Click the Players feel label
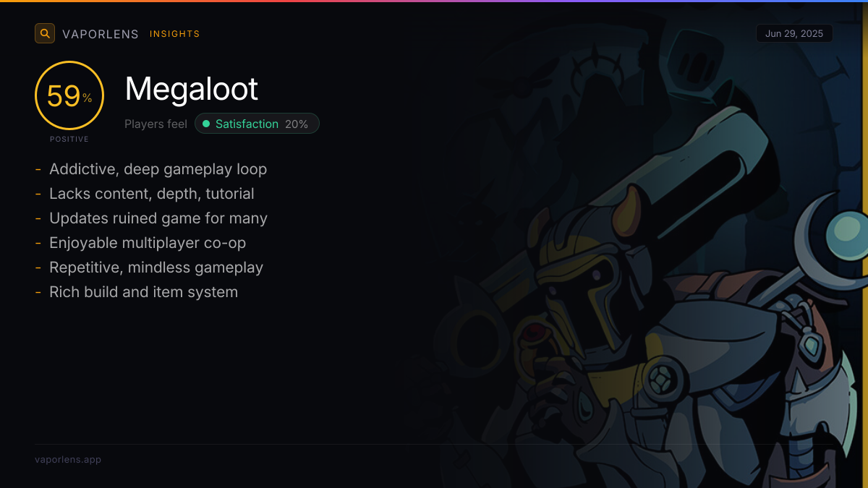Viewport: 868px width, 488px height. pos(156,124)
